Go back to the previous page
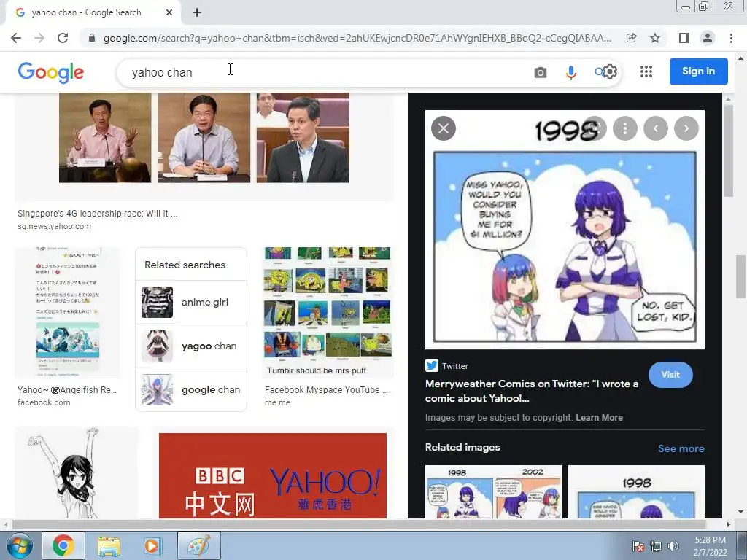Viewport: 747px width, 560px height. [16, 38]
